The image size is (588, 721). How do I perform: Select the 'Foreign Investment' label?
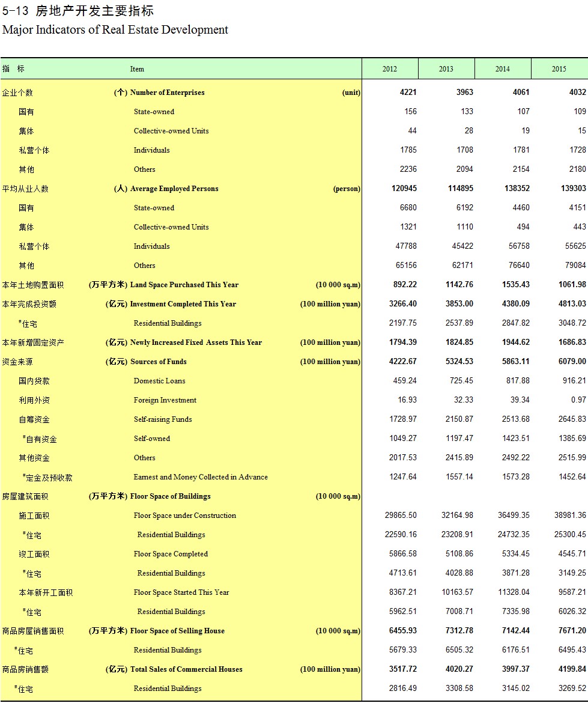[x=165, y=400]
